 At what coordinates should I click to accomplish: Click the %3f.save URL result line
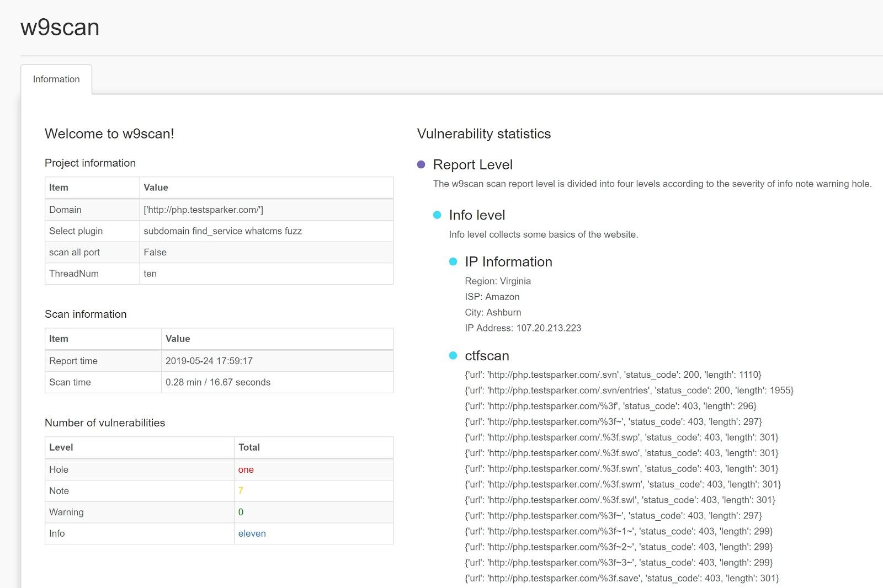[x=621, y=579]
